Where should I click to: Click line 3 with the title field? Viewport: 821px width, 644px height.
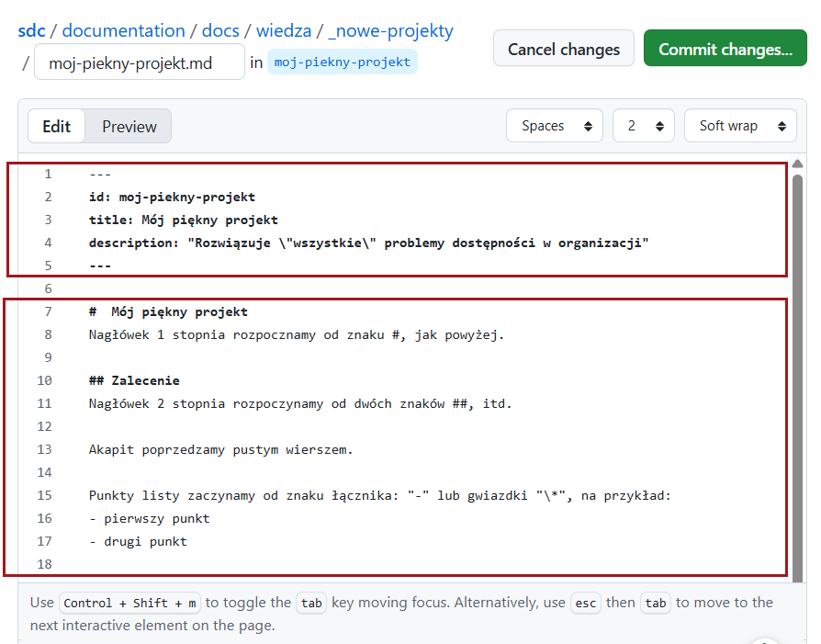(183, 220)
